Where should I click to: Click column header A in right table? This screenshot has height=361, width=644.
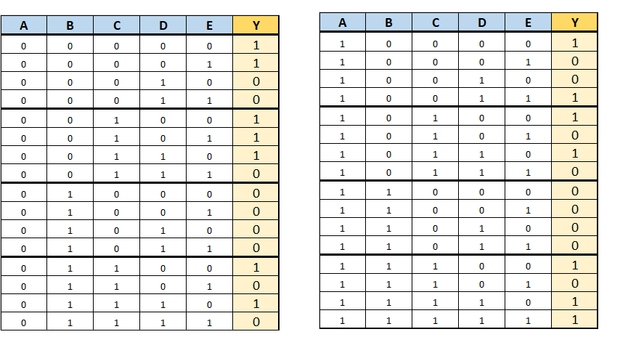342,23
